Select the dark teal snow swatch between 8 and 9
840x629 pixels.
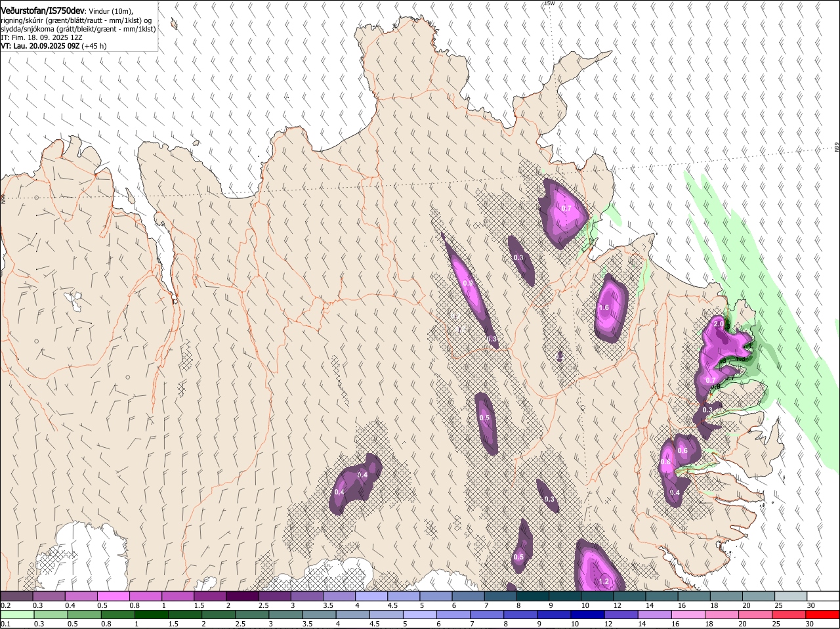coord(533,596)
